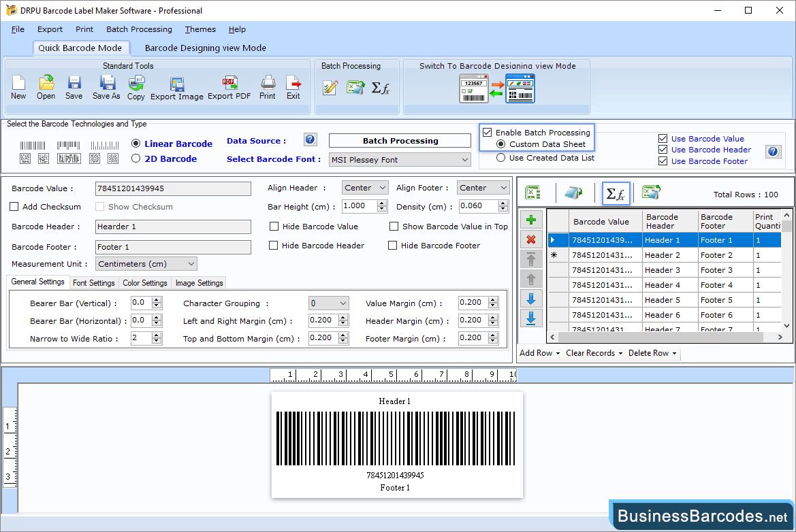
Task: Open Select Barcode Font dropdown
Action: (400, 160)
